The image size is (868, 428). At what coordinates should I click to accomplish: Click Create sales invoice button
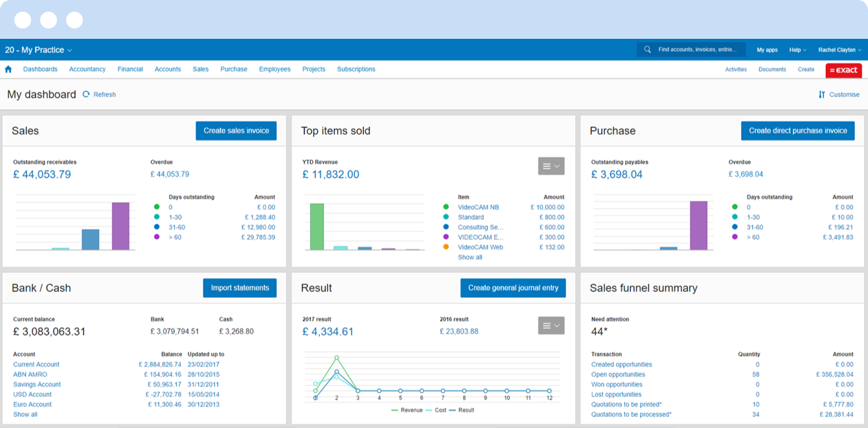[x=236, y=131]
